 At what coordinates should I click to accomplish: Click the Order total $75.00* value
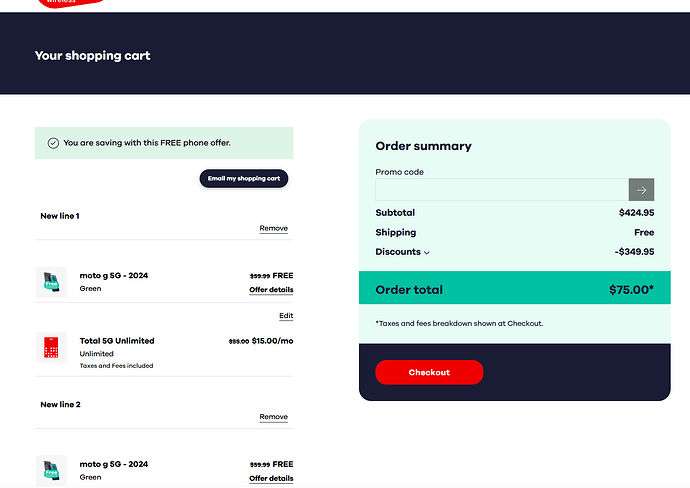tap(631, 290)
